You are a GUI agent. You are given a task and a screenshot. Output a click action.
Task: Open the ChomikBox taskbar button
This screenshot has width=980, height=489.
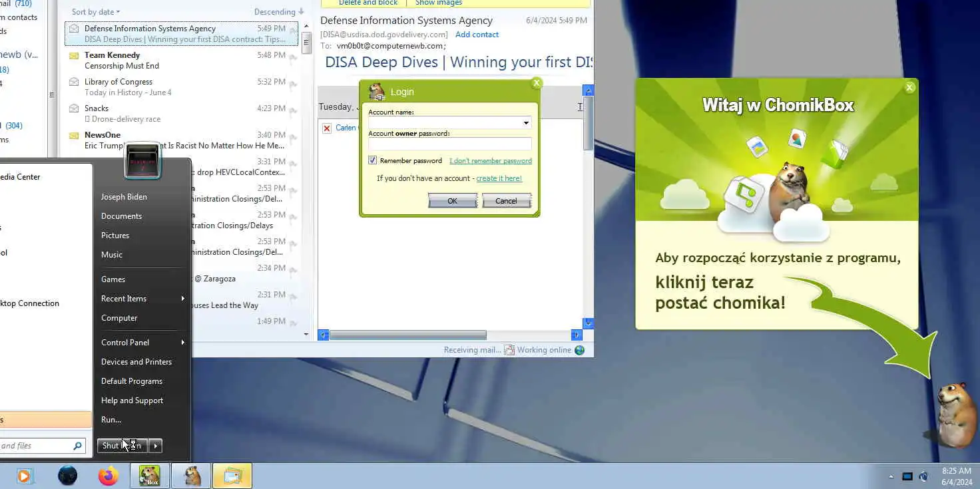150,476
